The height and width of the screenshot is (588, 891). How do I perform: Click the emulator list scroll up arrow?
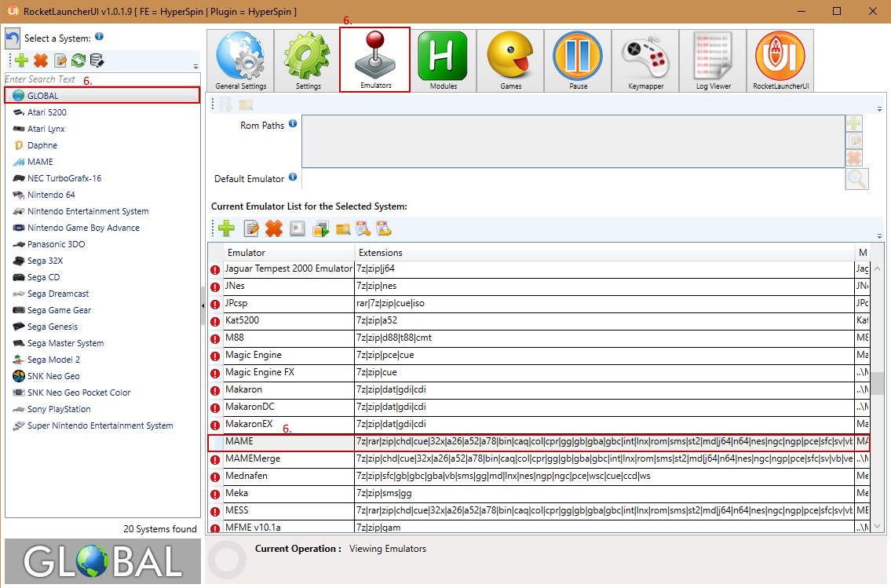878,268
